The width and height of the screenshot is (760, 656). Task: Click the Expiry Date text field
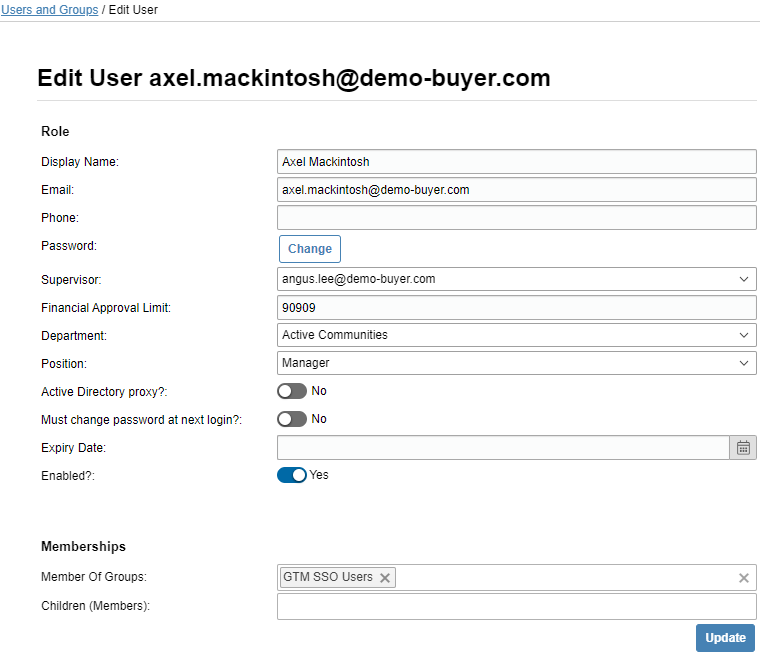503,448
